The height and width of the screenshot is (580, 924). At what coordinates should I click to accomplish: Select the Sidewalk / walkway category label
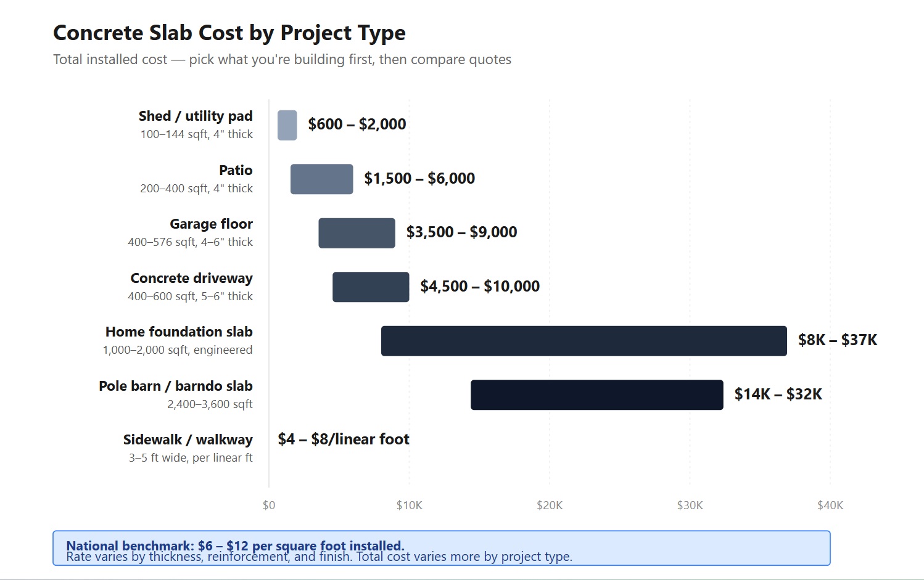point(188,439)
